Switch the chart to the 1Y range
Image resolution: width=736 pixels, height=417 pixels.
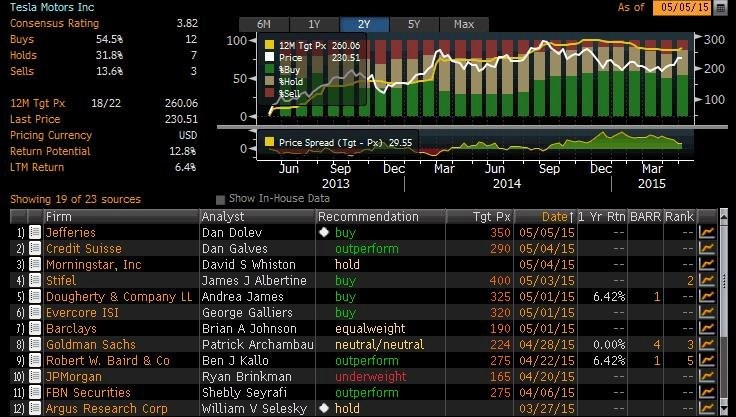coord(314,24)
